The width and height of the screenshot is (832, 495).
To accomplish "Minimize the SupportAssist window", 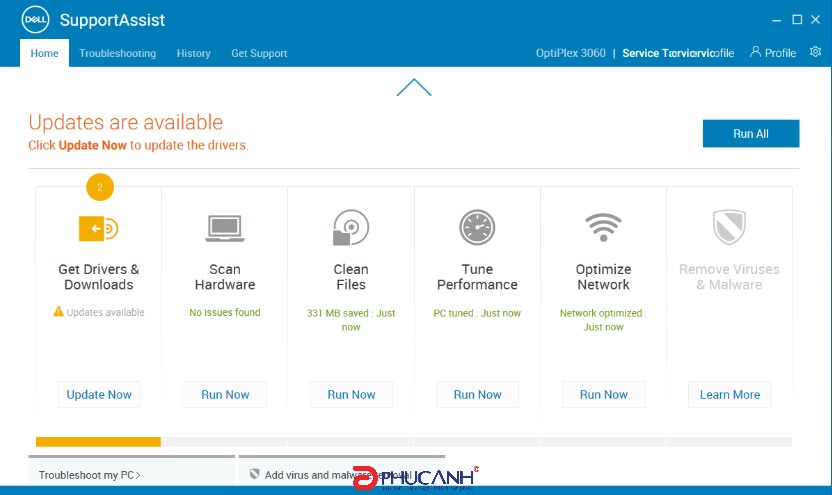I will (776, 20).
